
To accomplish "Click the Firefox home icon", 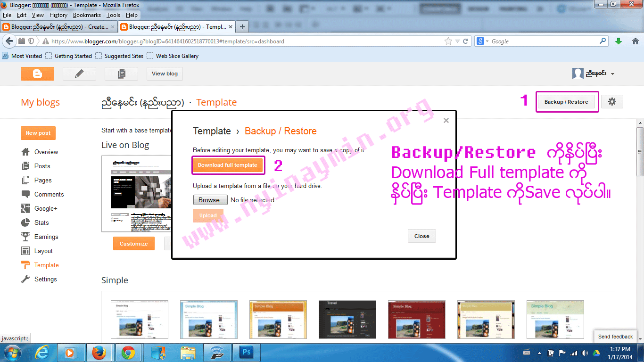I will pyautogui.click(x=635, y=41).
